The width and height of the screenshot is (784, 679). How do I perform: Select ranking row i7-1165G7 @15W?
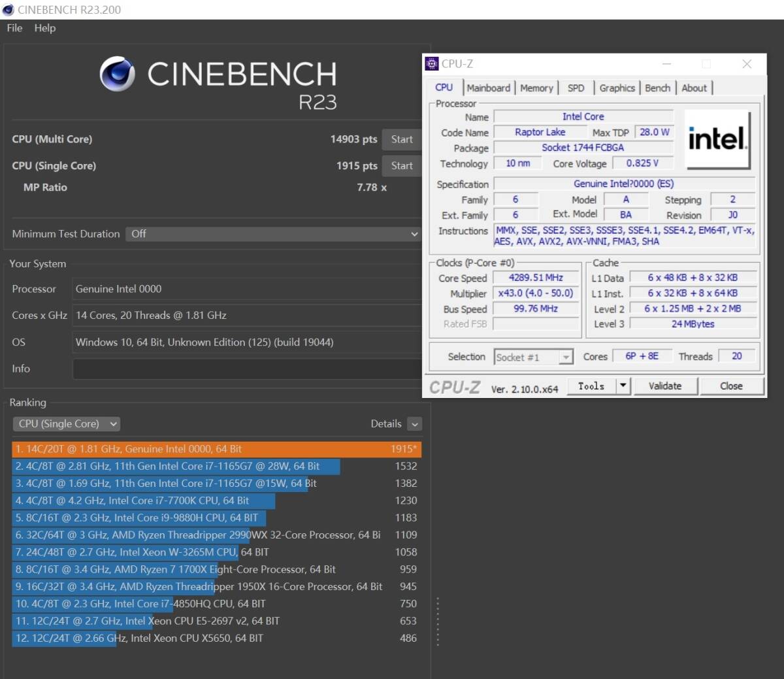point(216,484)
